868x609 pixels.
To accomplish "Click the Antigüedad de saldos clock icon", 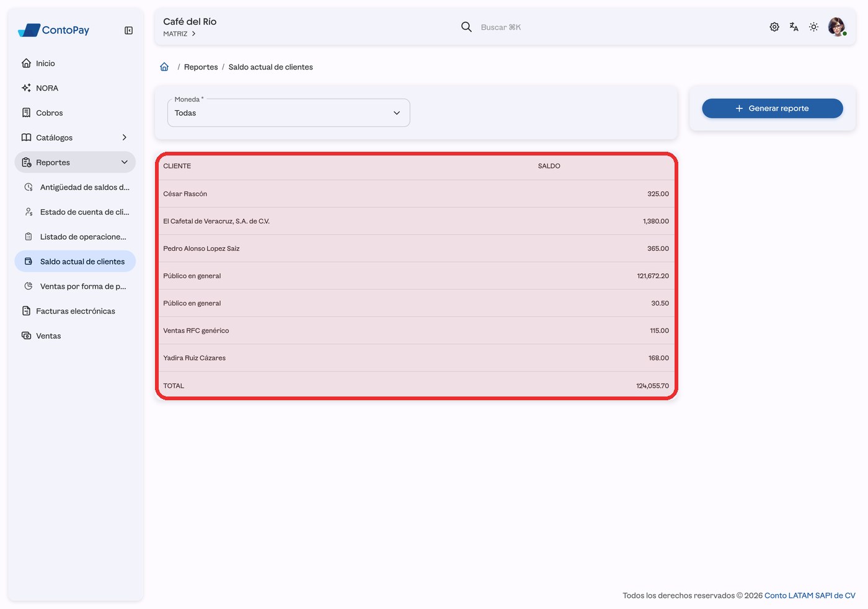I will (x=29, y=187).
